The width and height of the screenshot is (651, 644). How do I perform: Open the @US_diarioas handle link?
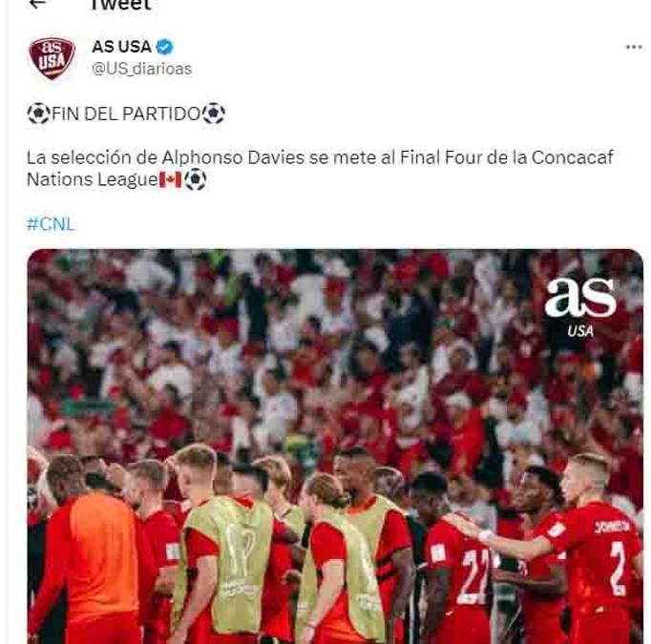(x=141, y=69)
